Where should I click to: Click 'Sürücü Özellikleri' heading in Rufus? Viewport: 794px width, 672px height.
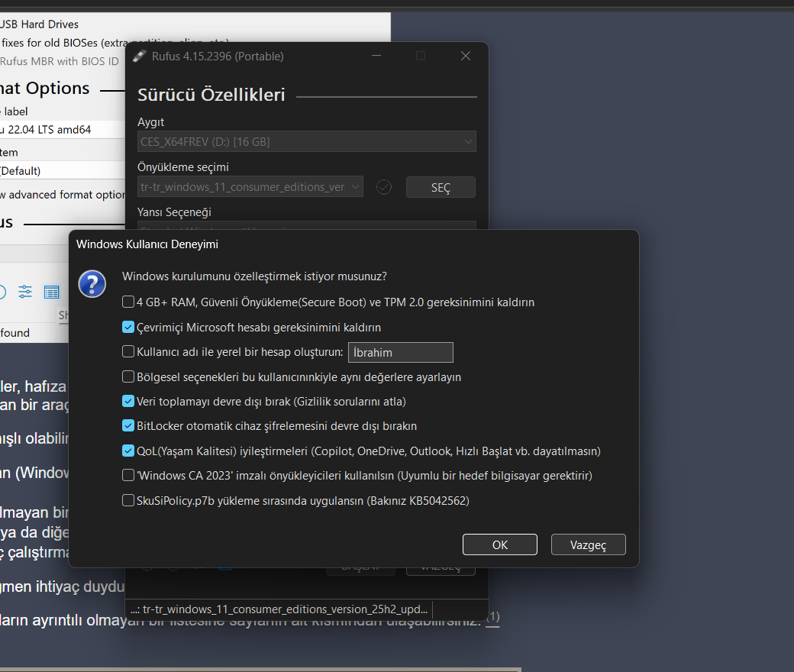click(211, 95)
